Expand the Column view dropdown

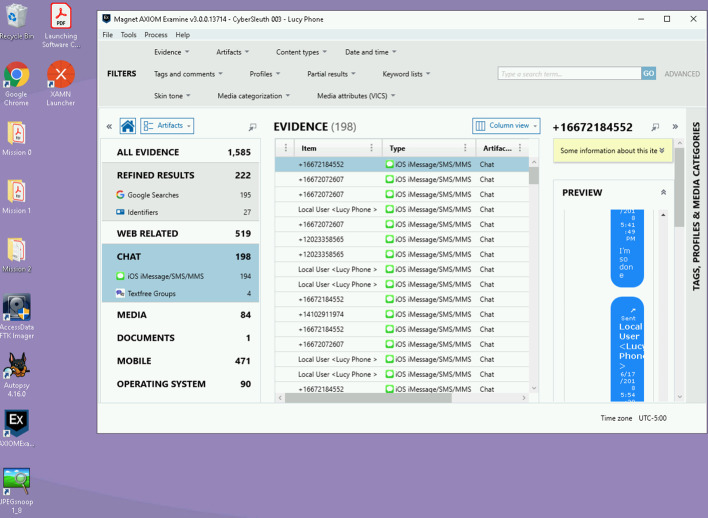coord(506,126)
